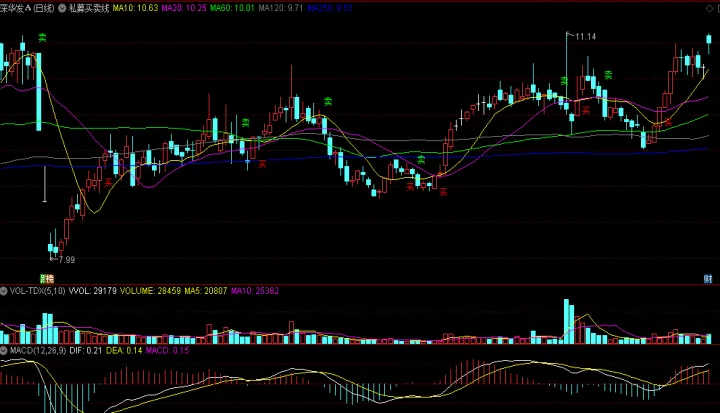Click the 7.99 low price marker
The height and width of the screenshot is (413, 720).
(x=66, y=260)
